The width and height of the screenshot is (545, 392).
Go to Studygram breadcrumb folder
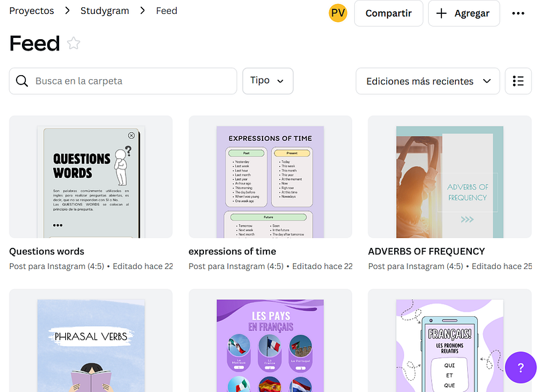pos(104,11)
